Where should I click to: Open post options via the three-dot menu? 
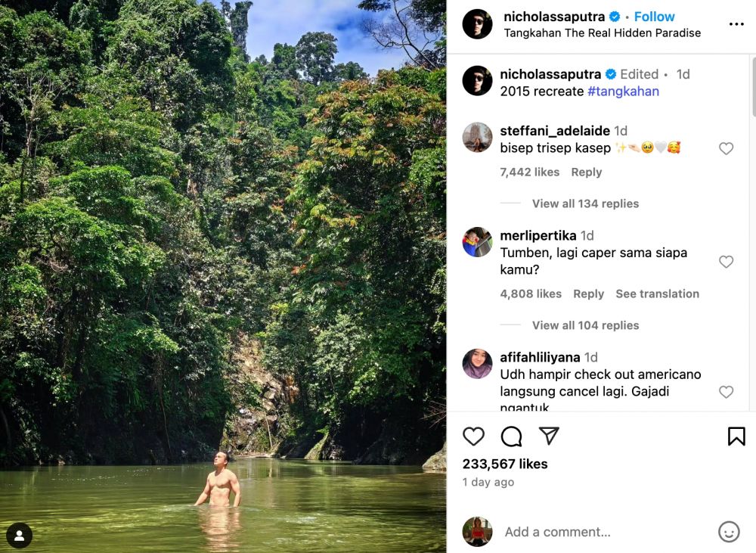pyautogui.click(x=739, y=23)
